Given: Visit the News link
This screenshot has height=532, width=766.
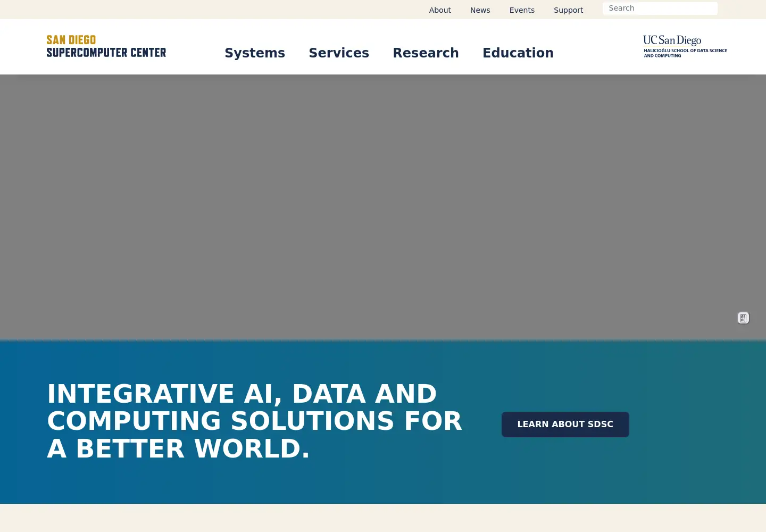Looking at the screenshot, I should pos(480,10).
